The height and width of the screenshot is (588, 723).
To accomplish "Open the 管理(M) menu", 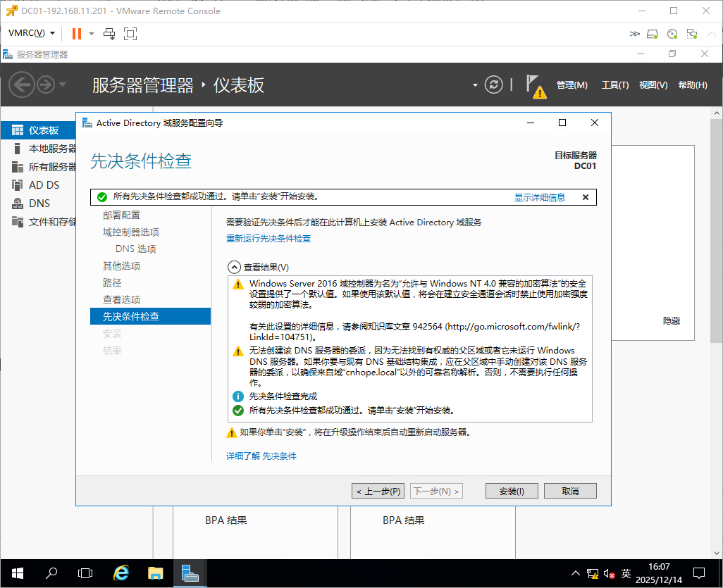I will (x=571, y=85).
